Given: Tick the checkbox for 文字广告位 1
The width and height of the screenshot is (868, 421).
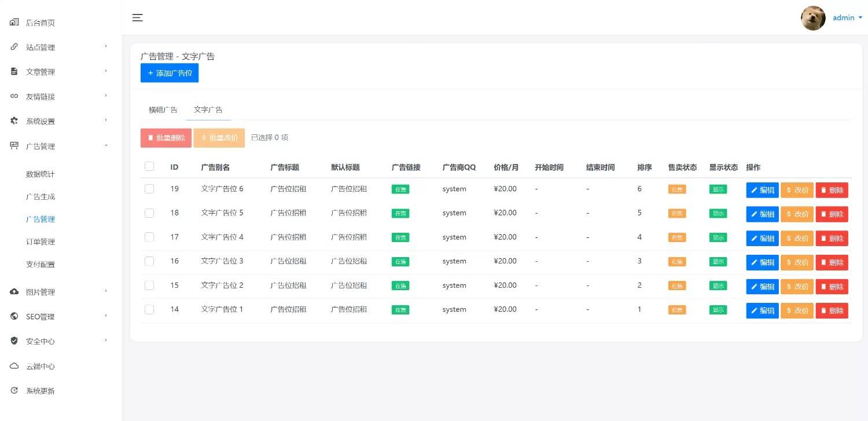Looking at the screenshot, I should [149, 309].
